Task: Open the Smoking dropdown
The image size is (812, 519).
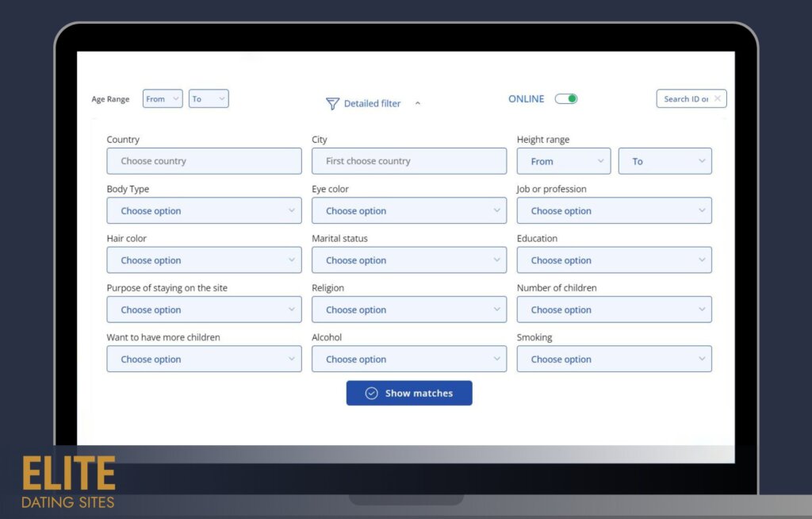Action: [614, 359]
